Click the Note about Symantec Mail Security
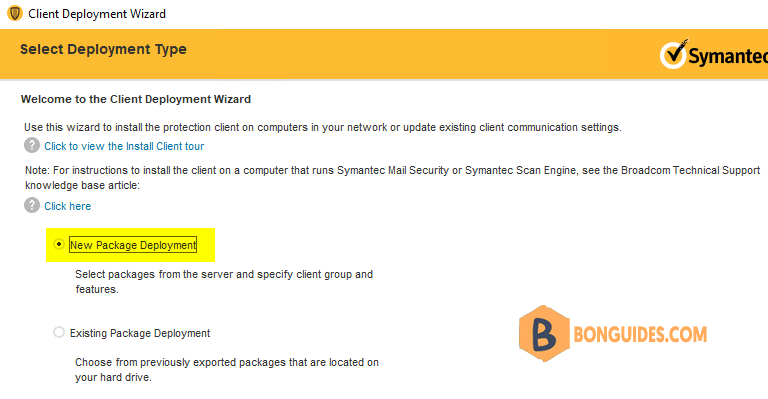The height and width of the screenshot is (399, 768). (392, 178)
